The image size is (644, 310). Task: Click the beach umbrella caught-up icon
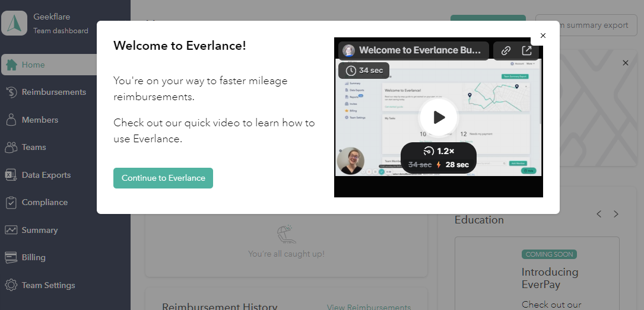[x=286, y=234]
